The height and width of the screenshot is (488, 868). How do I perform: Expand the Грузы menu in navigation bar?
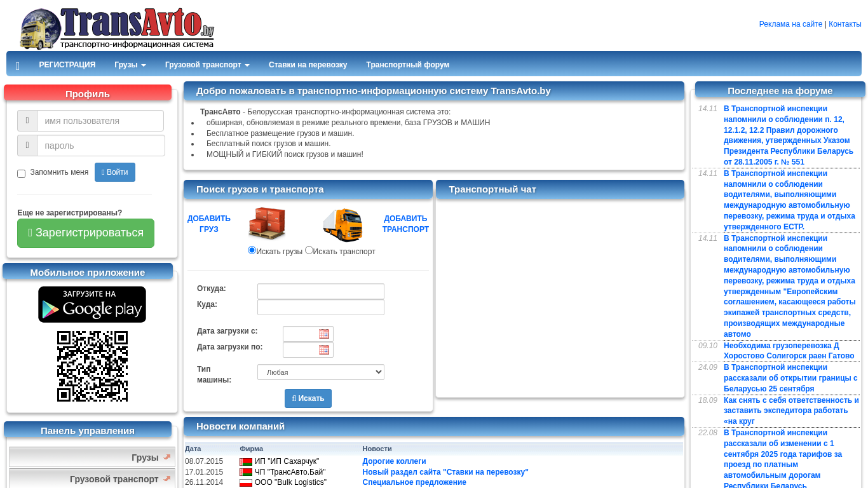[x=130, y=65]
